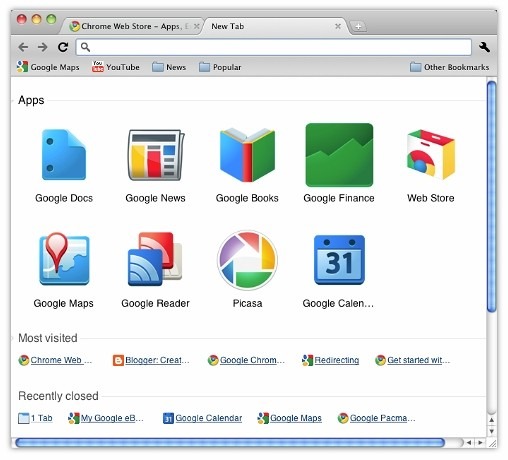Go back to the previous page
The width and height of the screenshot is (508, 460).
[x=23, y=47]
